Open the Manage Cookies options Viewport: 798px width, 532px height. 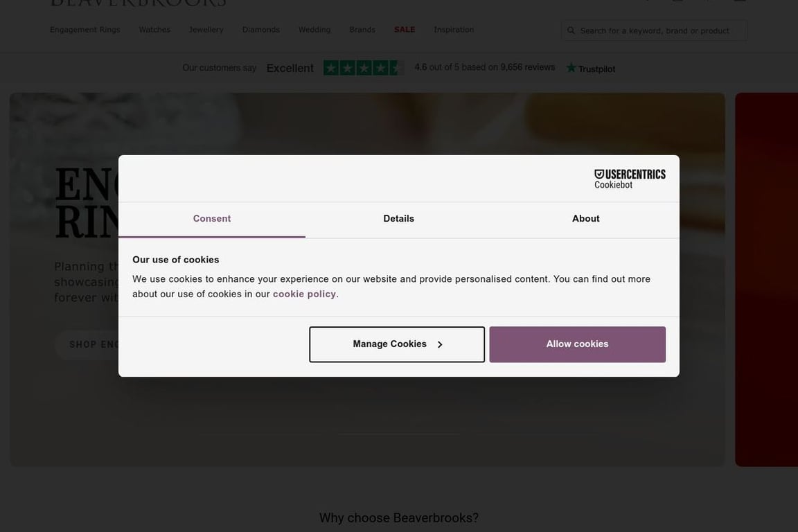(397, 345)
